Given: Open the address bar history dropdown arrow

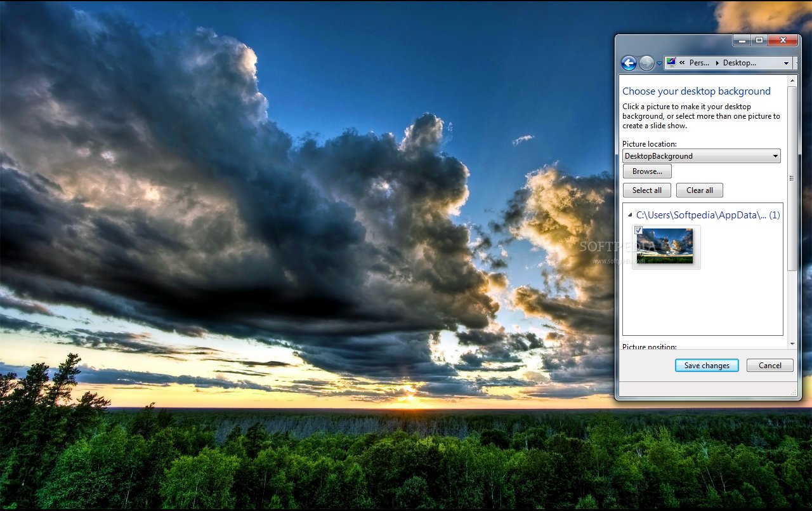Looking at the screenshot, I should (x=786, y=63).
